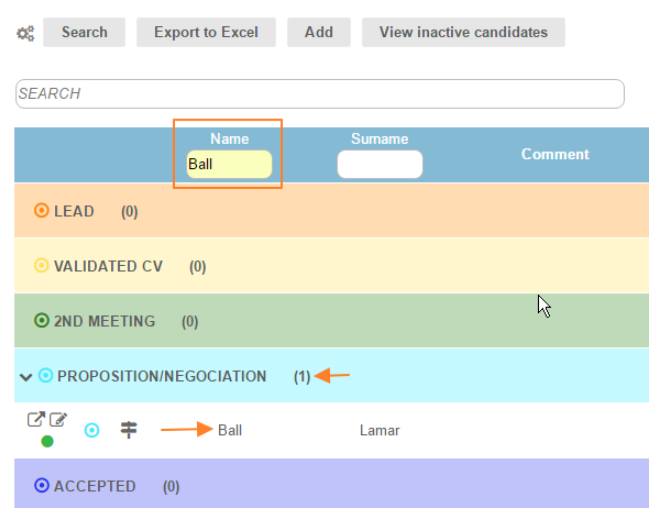The image size is (661, 519).
Task: Click the green 2ND MEETING stage icon
Action: click(42, 321)
